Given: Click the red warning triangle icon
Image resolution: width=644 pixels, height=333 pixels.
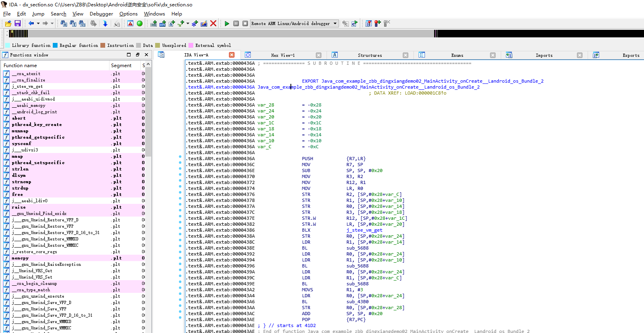Looking at the screenshot, I should point(131,24).
